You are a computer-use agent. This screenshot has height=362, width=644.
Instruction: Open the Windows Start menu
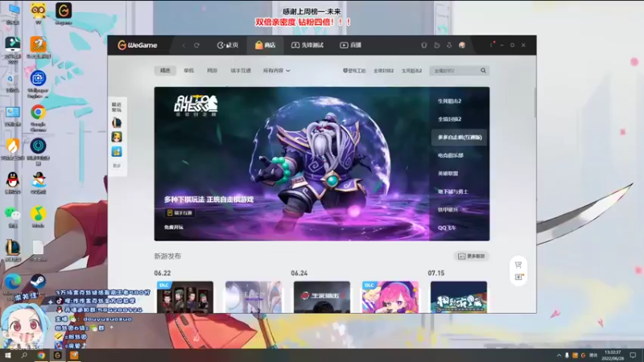[x=7, y=355]
